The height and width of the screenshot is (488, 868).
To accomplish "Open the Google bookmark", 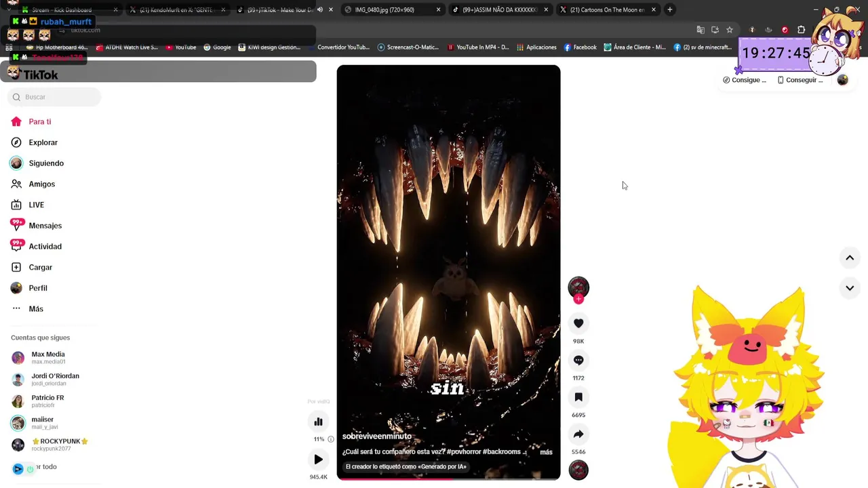I will click(x=217, y=47).
